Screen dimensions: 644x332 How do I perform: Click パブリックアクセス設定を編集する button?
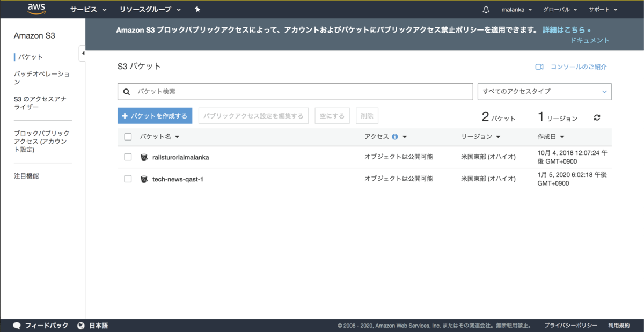point(253,116)
